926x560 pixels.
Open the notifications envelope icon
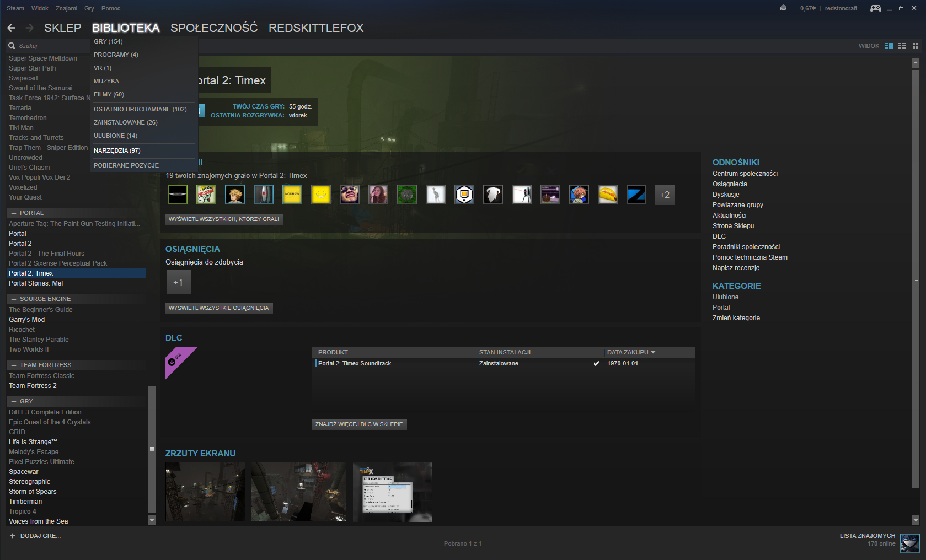783,8
